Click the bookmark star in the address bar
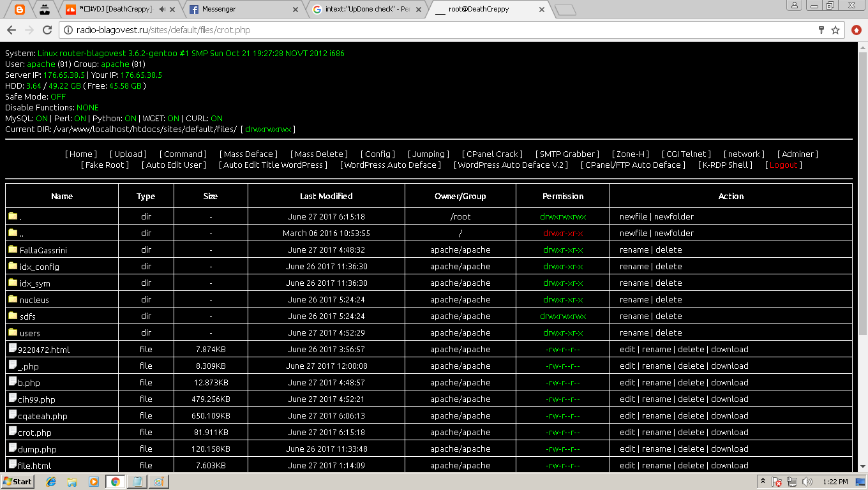This screenshot has height=490, width=868. [836, 29]
